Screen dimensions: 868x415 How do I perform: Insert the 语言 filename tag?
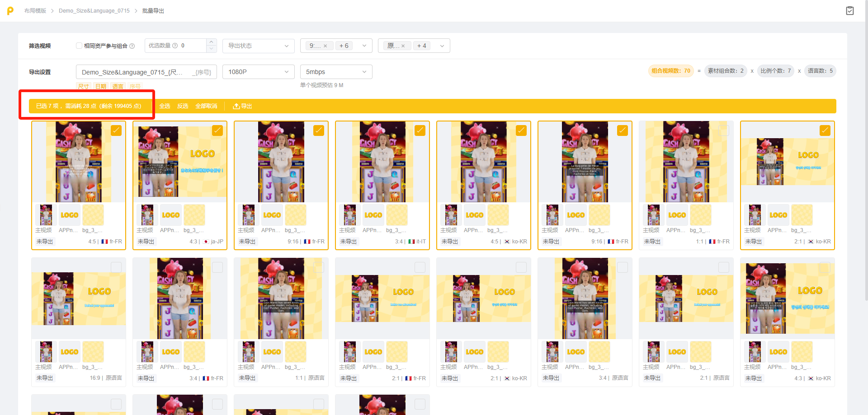coord(118,86)
